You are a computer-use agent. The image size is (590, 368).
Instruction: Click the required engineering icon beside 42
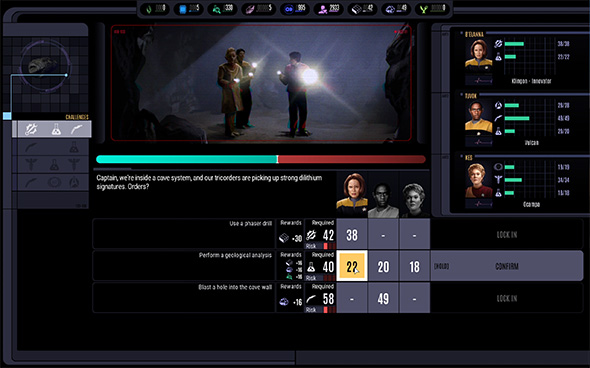point(311,235)
